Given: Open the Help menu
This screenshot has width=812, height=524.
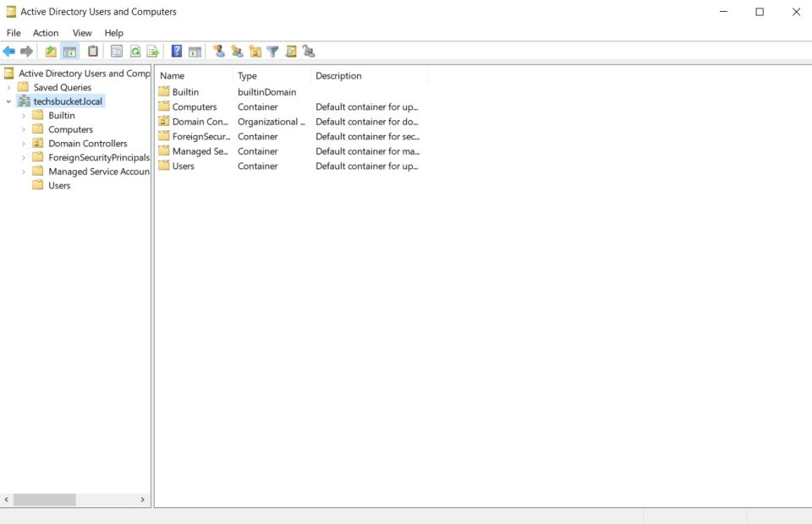Looking at the screenshot, I should 114,33.
